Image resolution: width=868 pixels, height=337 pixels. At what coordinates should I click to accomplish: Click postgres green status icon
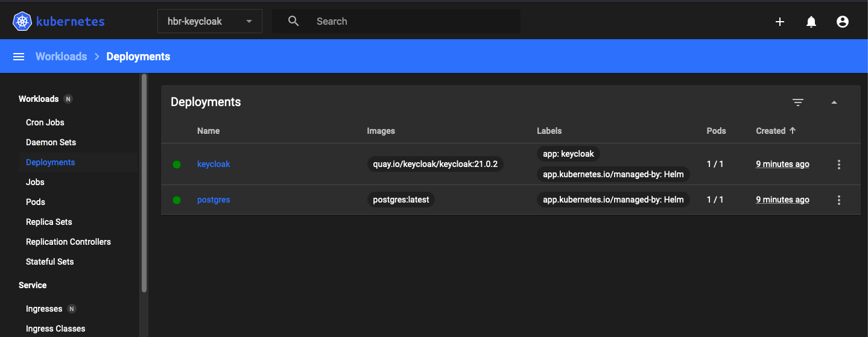(x=177, y=200)
